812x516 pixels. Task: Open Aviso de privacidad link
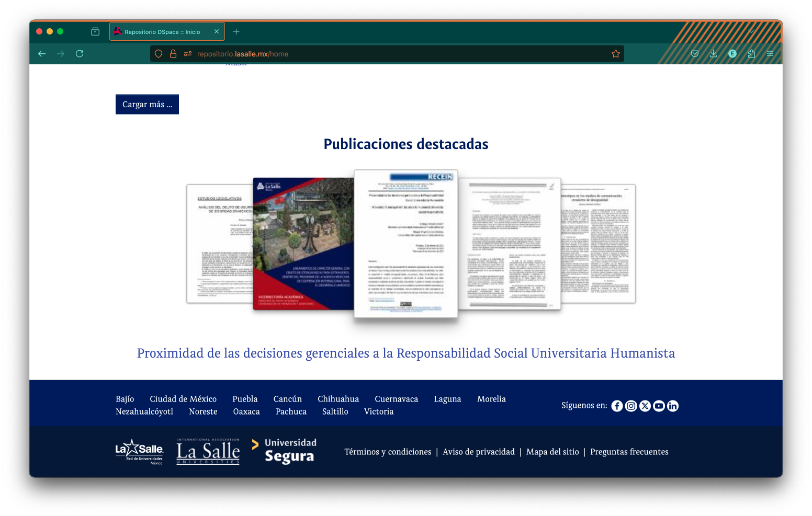478,452
